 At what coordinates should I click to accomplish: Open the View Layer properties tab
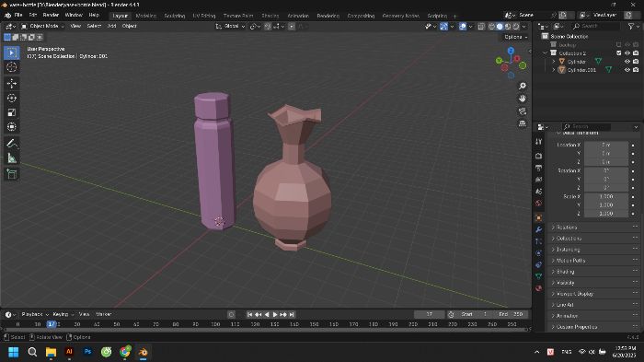[x=539, y=180]
